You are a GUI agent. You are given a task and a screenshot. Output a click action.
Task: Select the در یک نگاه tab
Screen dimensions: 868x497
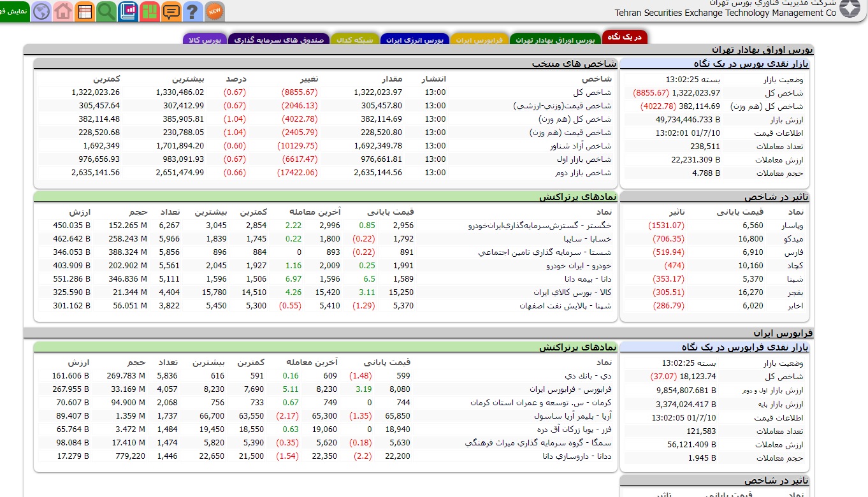[625, 38]
